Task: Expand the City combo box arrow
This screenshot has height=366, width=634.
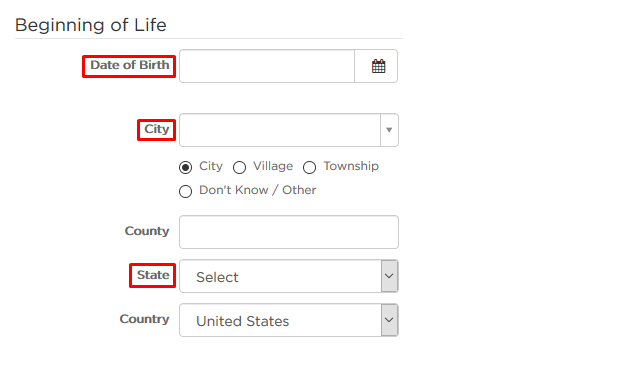Action: click(x=389, y=130)
